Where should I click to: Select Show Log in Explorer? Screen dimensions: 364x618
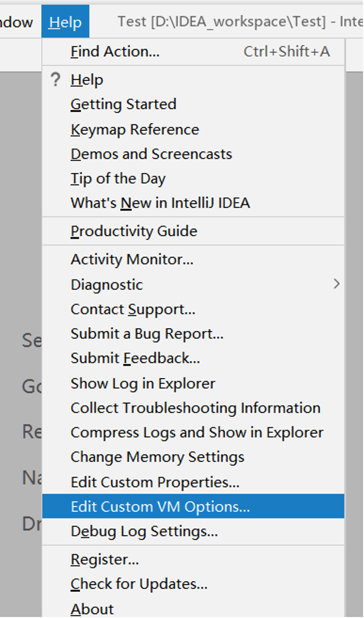coord(193,383)
